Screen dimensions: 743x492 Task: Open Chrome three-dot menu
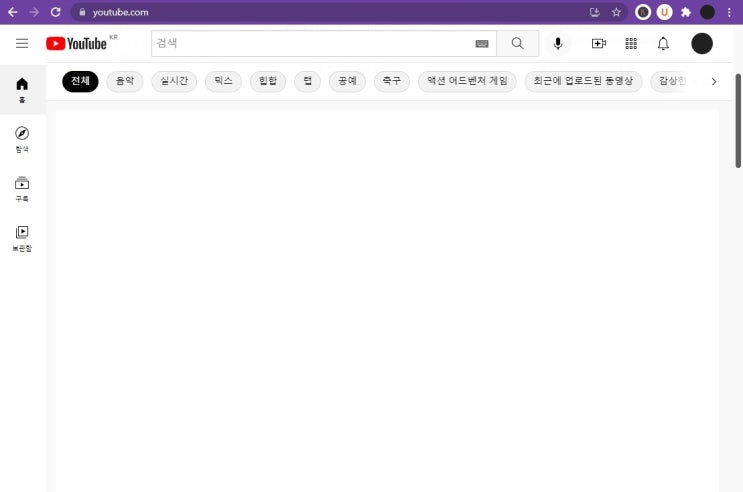click(x=729, y=12)
